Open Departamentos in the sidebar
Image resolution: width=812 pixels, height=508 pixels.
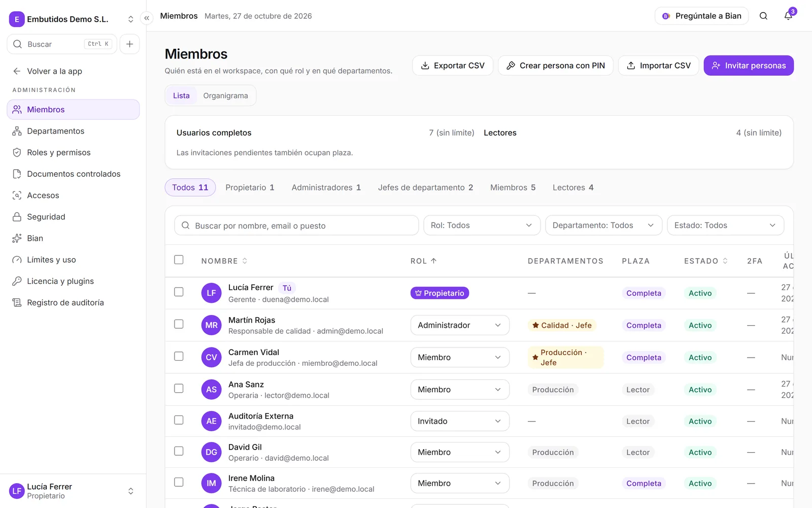pyautogui.click(x=73, y=131)
